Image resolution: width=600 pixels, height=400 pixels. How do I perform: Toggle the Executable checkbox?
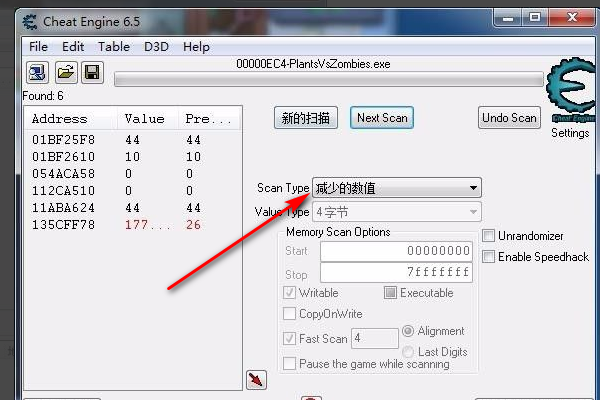[390, 293]
